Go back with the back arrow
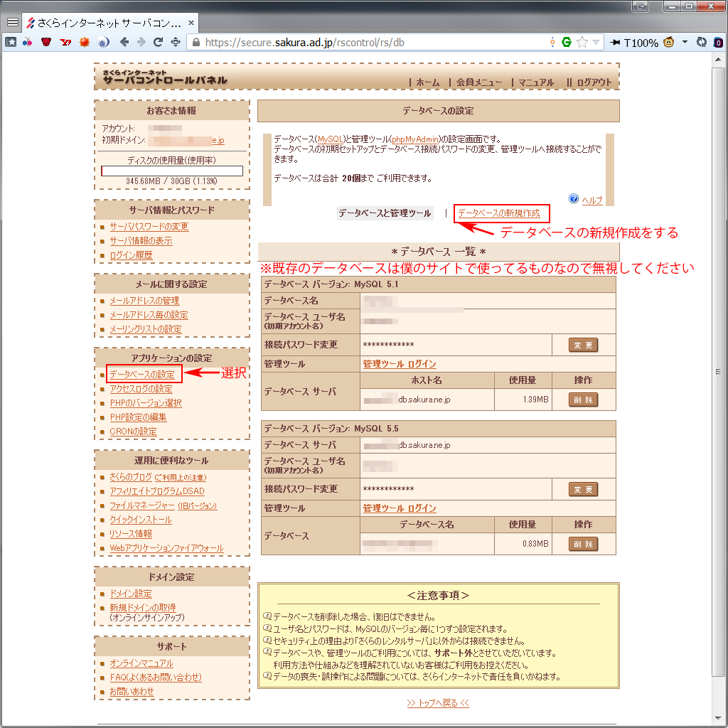The width and height of the screenshot is (728, 728). (124, 42)
